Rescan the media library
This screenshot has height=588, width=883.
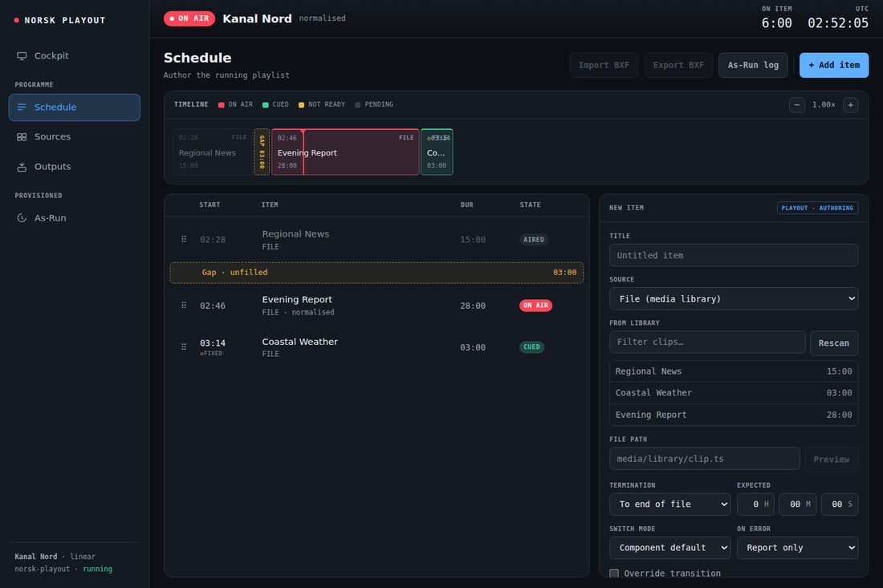tap(833, 343)
